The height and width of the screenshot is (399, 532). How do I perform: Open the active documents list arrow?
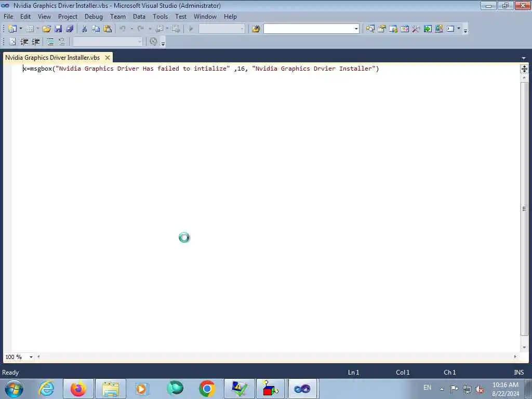pos(524,58)
